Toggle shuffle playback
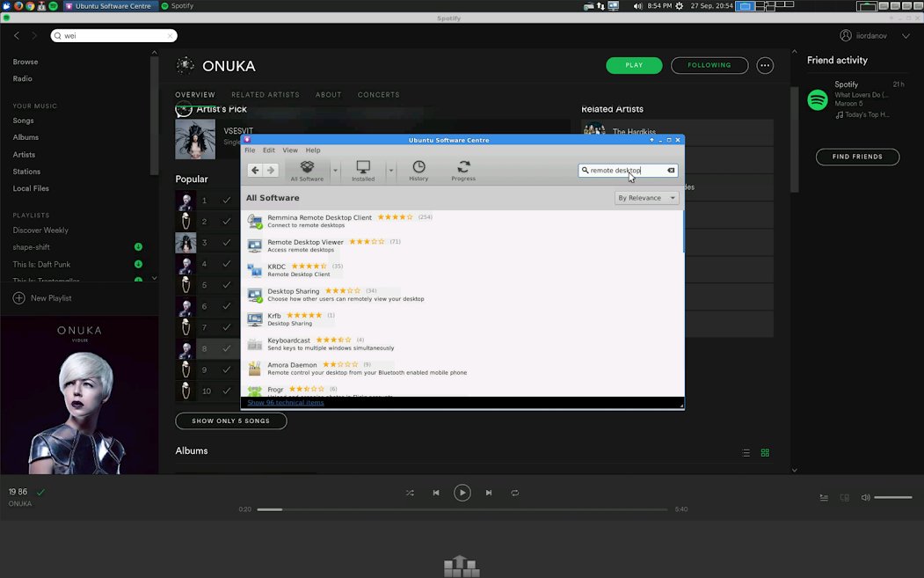Screen dimensions: 924x578 pos(410,494)
